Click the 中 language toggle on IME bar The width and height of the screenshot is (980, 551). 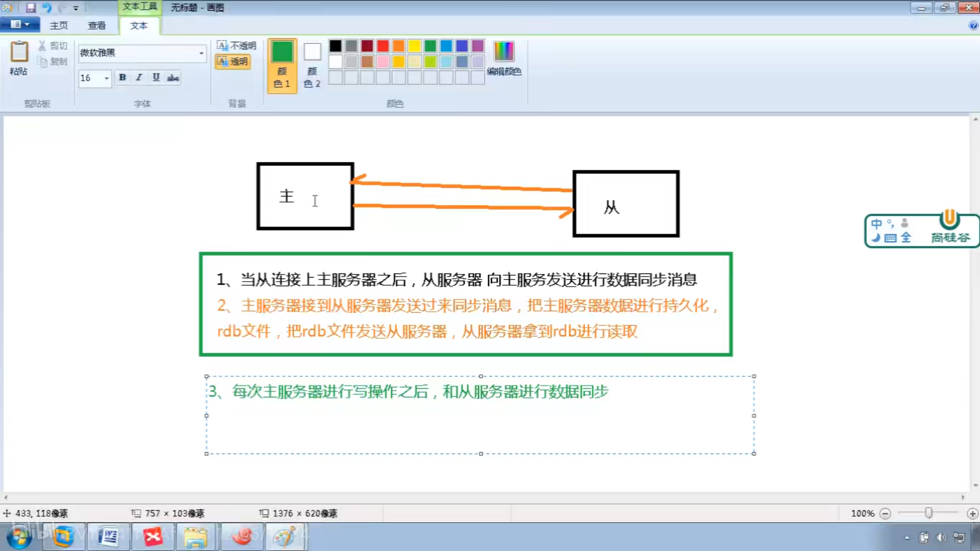[x=876, y=223]
